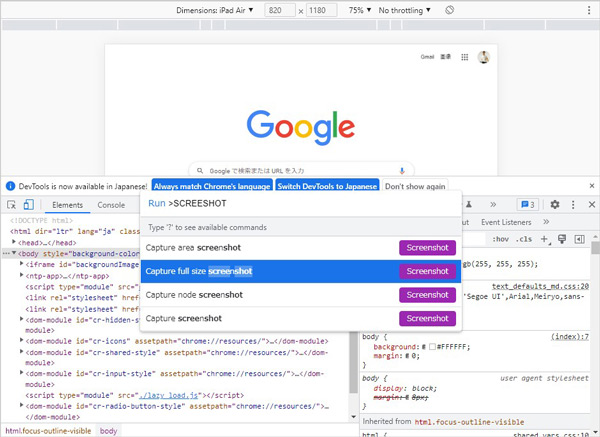Screen dimensions: 600x437
Task: Expand the head element node
Action: (14, 242)
